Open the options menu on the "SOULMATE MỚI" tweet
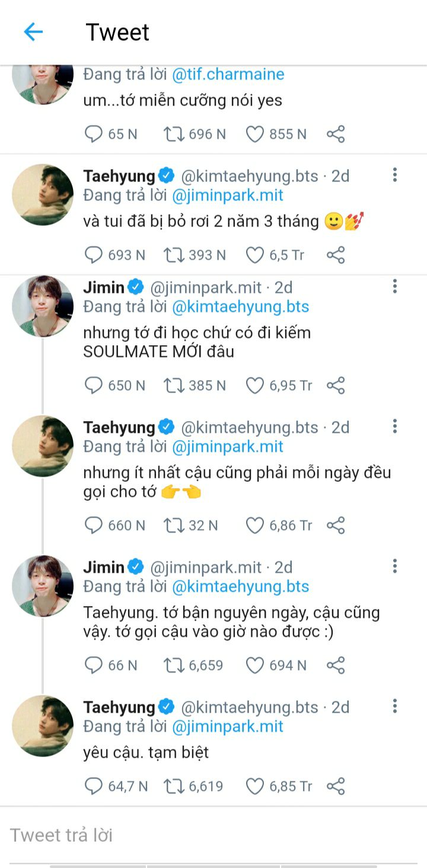The height and width of the screenshot is (868, 427). coord(394,287)
